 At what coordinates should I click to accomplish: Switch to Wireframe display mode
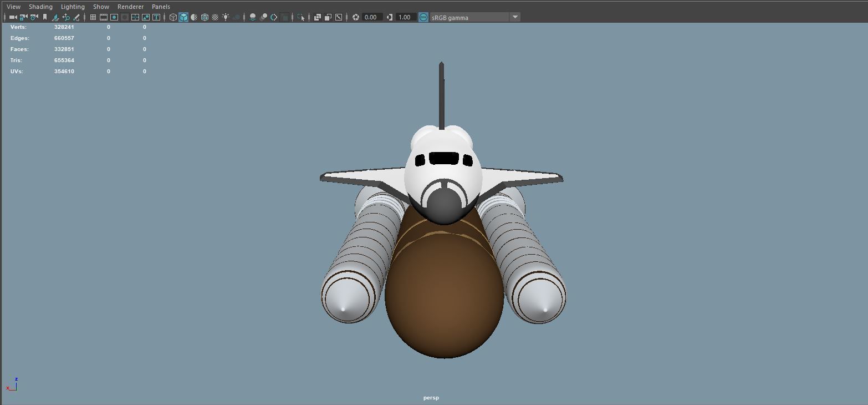[x=173, y=17]
